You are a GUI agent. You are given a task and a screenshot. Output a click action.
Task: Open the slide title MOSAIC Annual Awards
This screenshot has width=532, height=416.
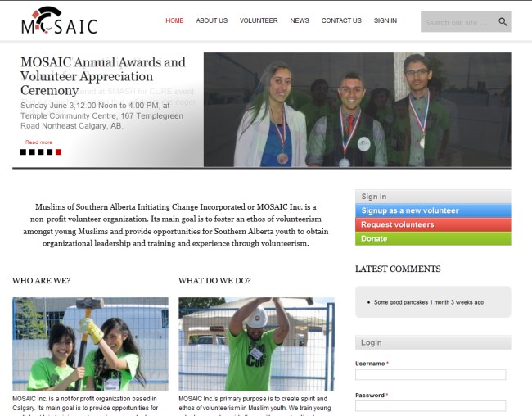pos(103,76)
